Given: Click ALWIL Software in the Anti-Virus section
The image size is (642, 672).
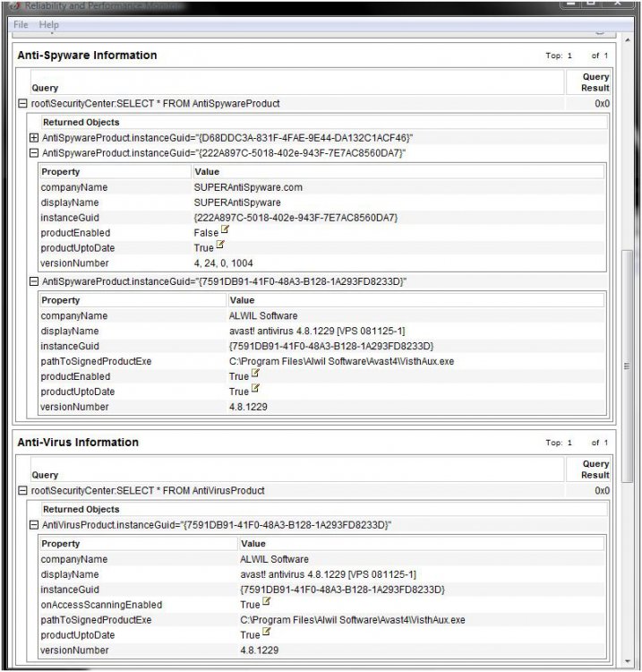Looking at the screenshot, I should (274, 560).
